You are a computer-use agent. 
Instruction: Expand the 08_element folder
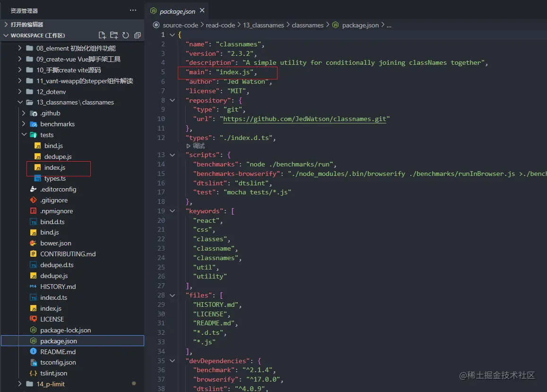20,48
